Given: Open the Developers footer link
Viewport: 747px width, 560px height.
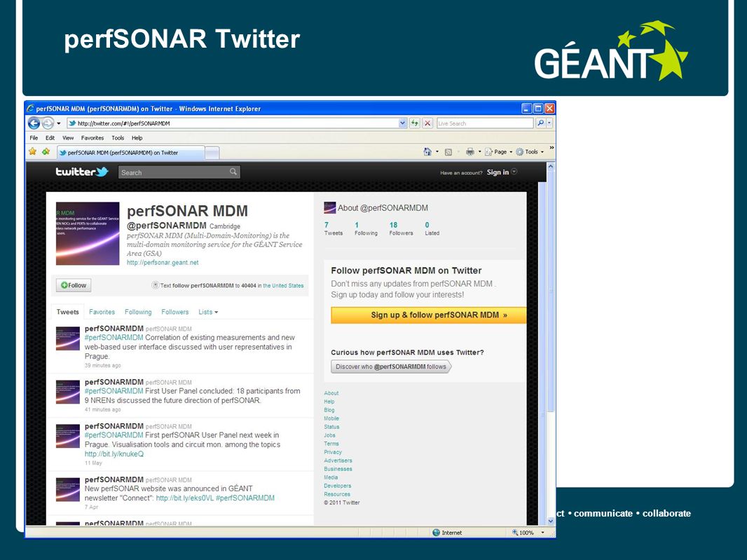Looking at the screenshot, I should pyautogui.click(x=337, y=486).
